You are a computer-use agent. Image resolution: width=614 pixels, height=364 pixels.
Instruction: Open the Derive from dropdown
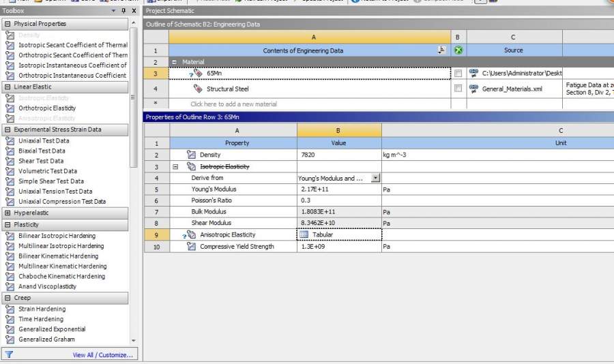pyautogui.click(x=375, y=178)
